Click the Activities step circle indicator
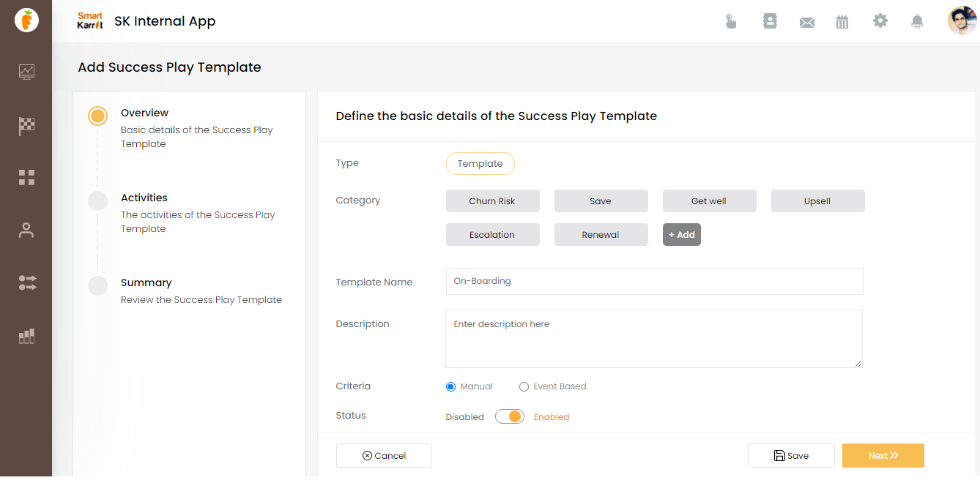This screenshot has width=980, height=483. [x=97, y=201]
